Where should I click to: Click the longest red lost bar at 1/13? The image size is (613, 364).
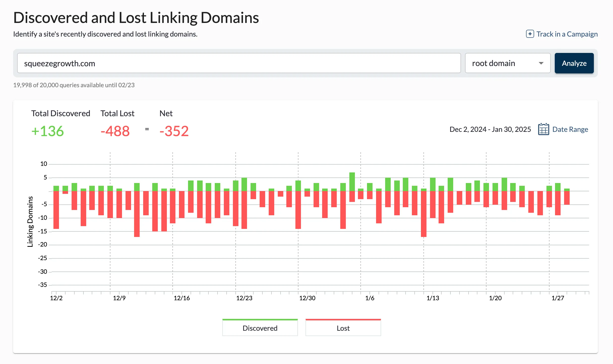pyautogui.click(x=424, y=214)
